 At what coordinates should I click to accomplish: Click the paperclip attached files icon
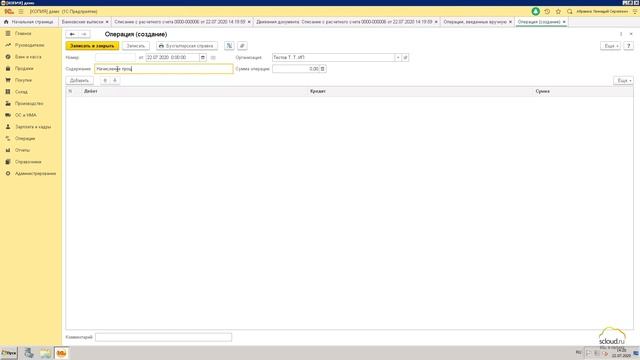(242, 46)
